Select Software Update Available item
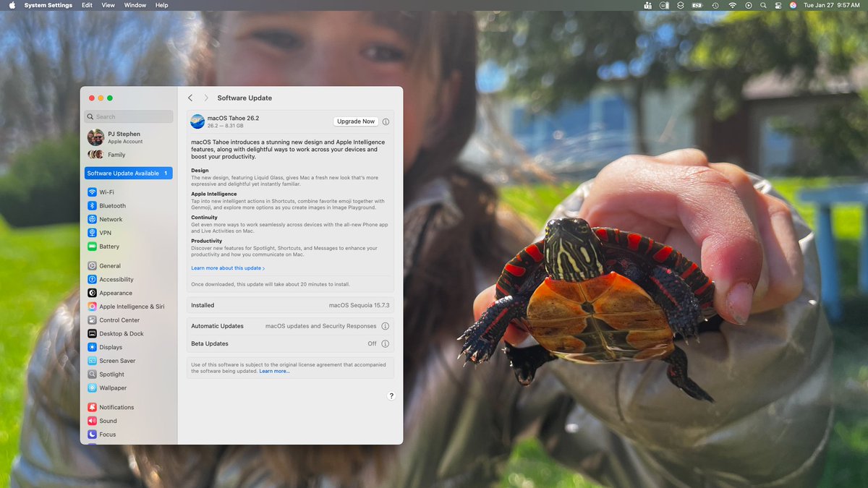 coord(129,174)
